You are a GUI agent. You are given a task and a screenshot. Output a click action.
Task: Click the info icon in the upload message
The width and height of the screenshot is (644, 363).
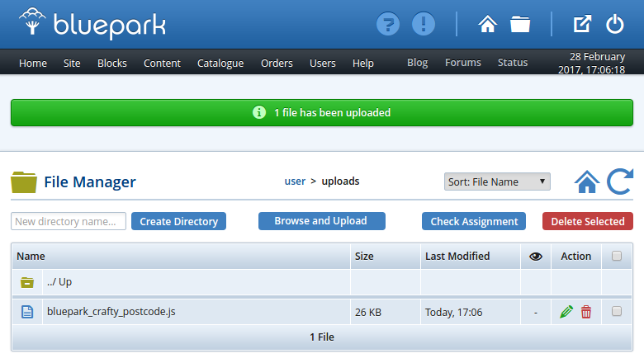[x=259, y=112]
